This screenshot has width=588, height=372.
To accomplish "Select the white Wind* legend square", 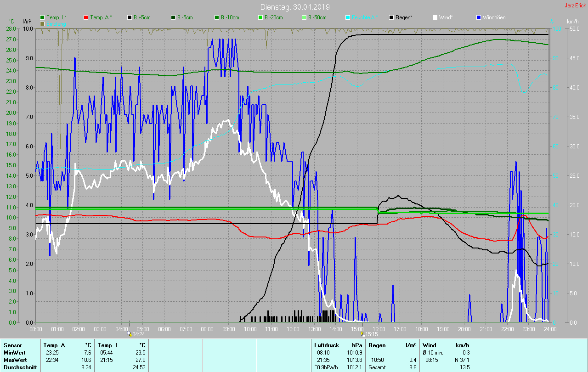I will pyautogui.click(x=435, y=17).
